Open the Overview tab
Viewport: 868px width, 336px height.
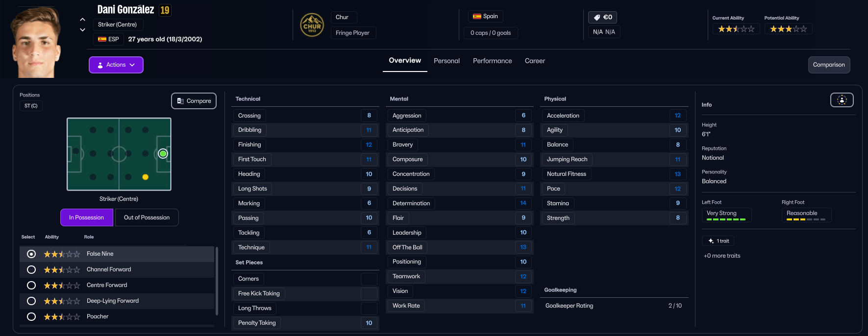(405, 61)
